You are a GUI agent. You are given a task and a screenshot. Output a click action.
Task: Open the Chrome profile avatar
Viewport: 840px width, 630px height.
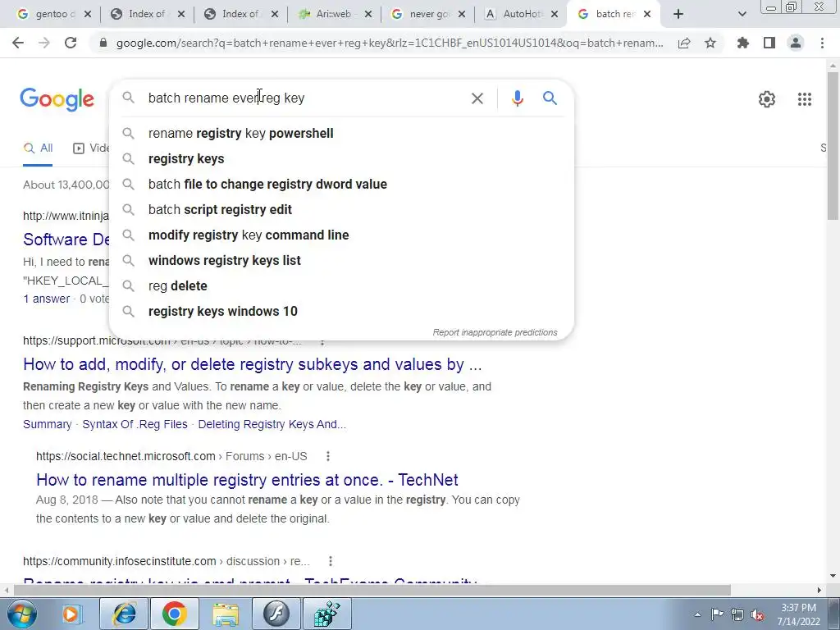point(796,43)
